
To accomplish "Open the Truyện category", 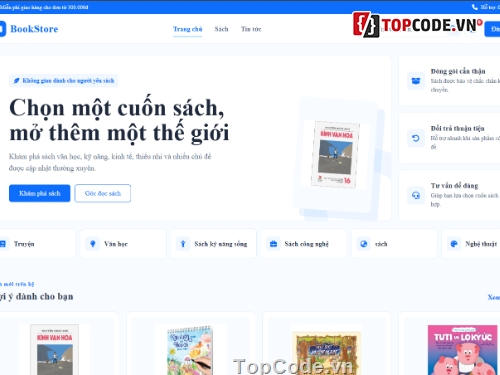I will [x=37, y=244].
